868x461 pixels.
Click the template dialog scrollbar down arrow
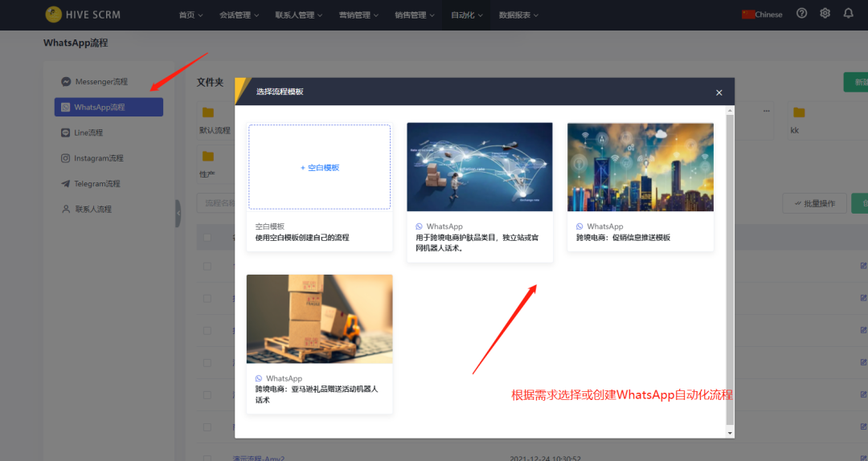pos(730,433)
